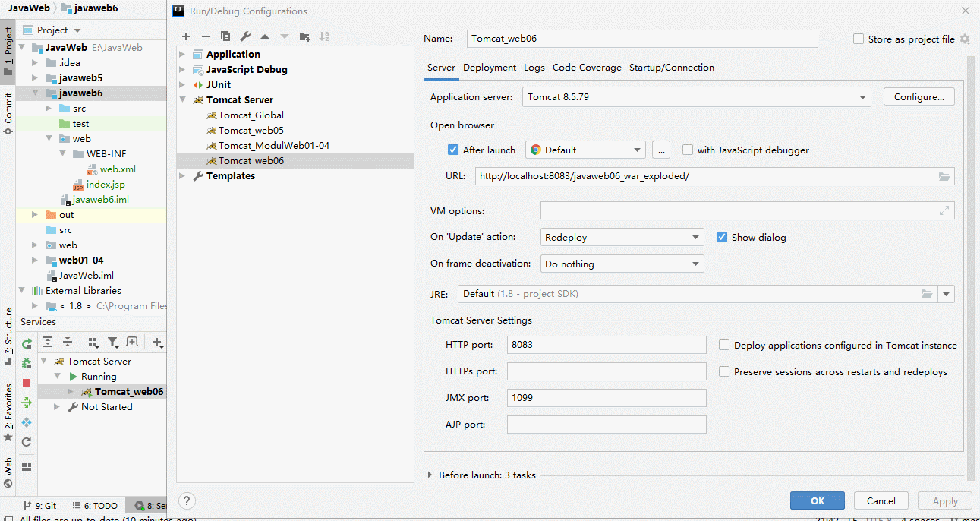This screenshot has height=521, width=980.
Task: Open the Git tool window tab
Action: [40, 505]
